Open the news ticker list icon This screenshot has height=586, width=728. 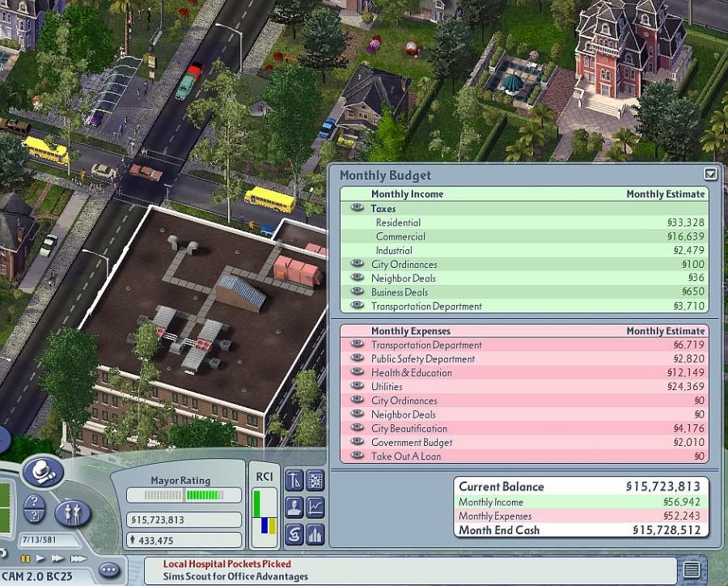pyautogui.click(x=692, y=570)
